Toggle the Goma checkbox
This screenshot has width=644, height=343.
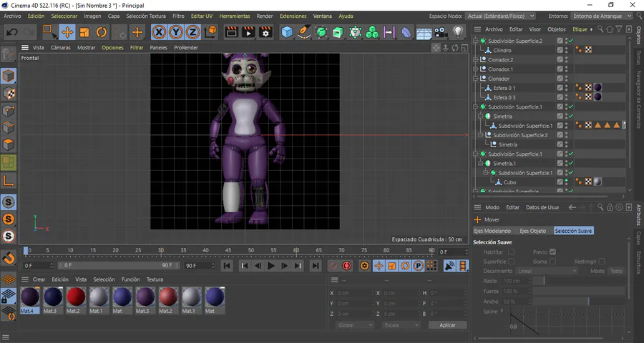[x=552, y=262]
